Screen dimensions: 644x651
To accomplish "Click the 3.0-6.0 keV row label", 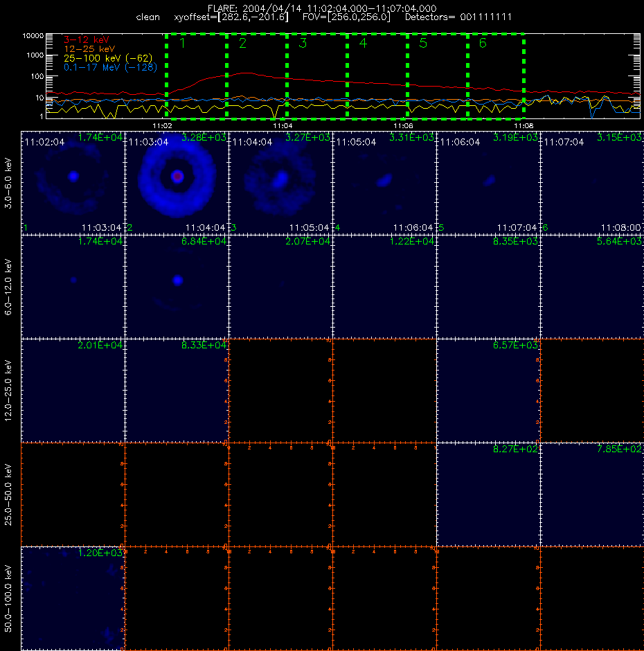I will (x=8, y=183).
